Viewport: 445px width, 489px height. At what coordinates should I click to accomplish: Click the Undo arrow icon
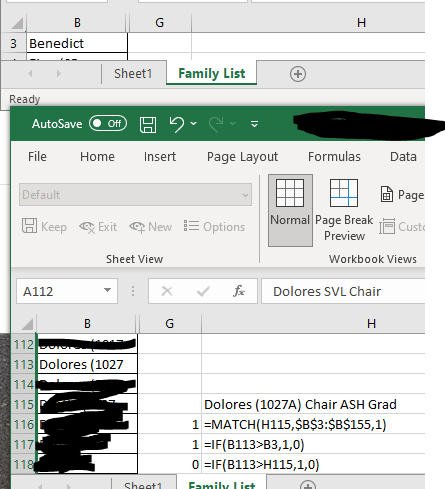[176, 124]
